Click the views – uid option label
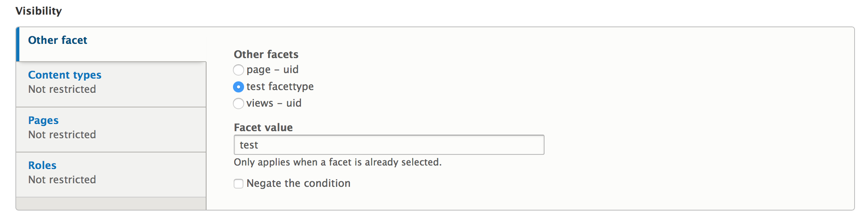The height and width of the screenshot is (222, 868). (x=274, y=103)
